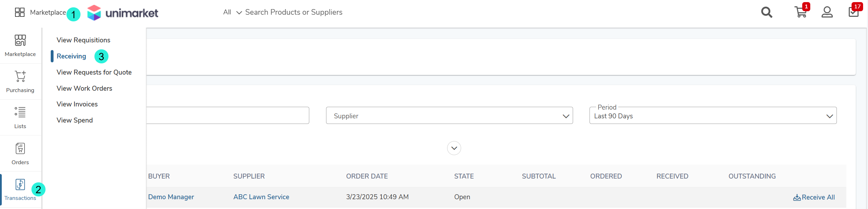Expand the All search category dropdown
This screenshot has width=868, height=209.
pyautogui.click(x=232, y=12)
